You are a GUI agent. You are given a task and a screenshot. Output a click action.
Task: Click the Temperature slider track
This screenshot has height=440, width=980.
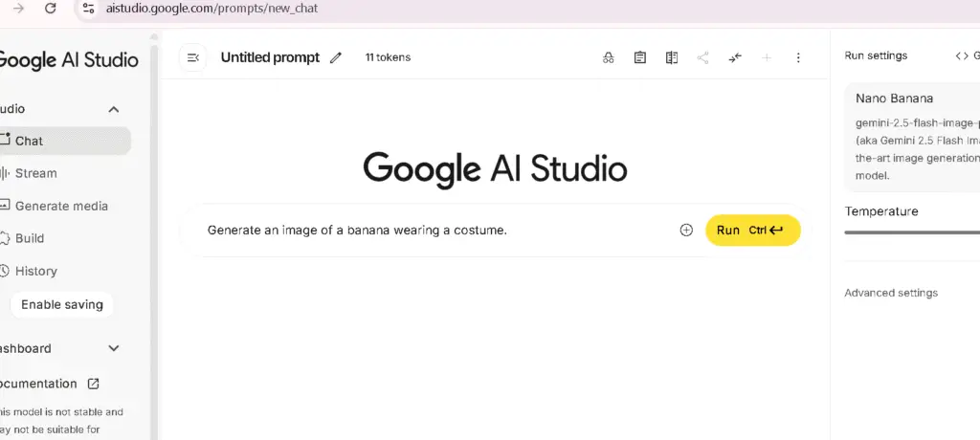pyautogui.click(x=912, y=231)
